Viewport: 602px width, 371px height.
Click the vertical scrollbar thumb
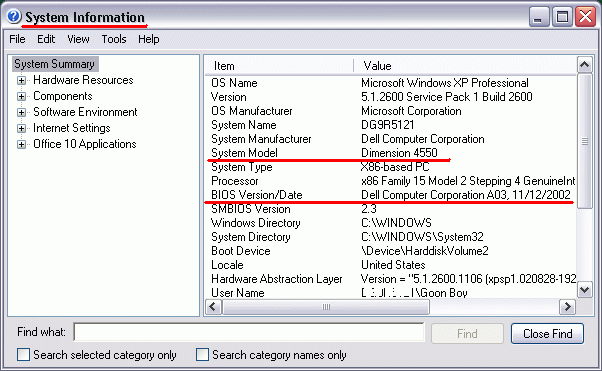584,141
